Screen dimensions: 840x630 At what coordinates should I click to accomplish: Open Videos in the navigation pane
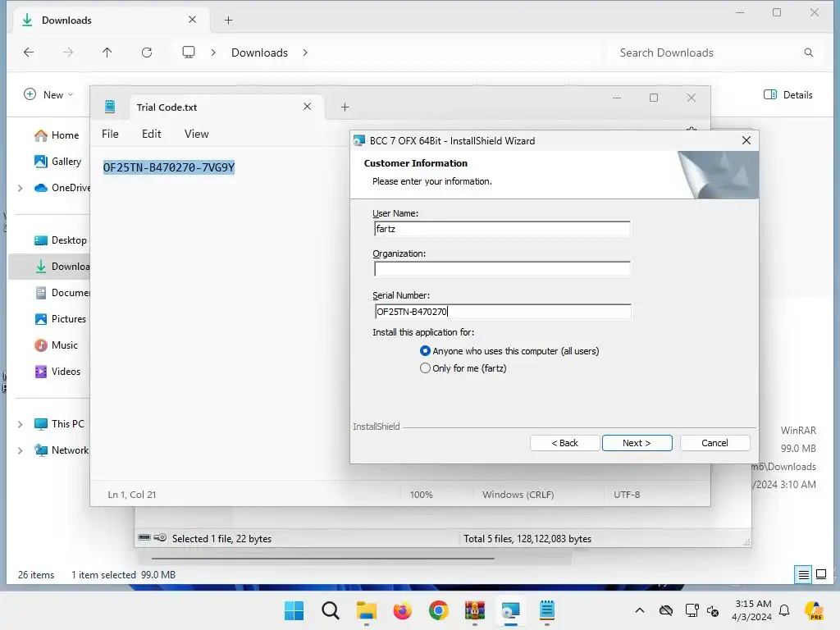[57, 372]
